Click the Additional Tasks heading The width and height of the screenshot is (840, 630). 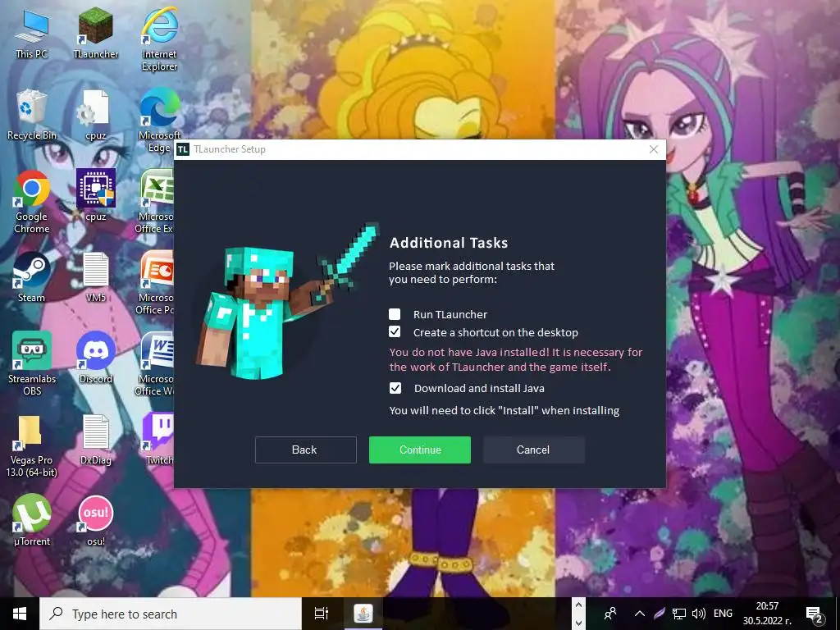tap(449, 243)
